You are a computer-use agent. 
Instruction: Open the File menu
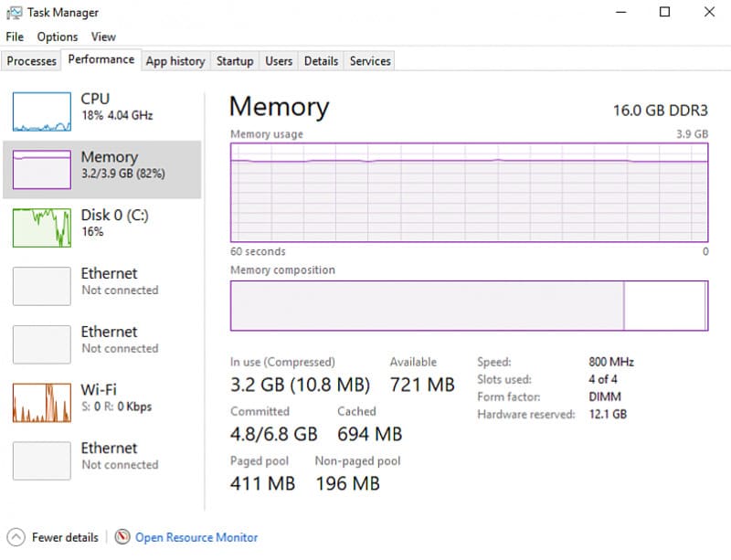[15, 37]
